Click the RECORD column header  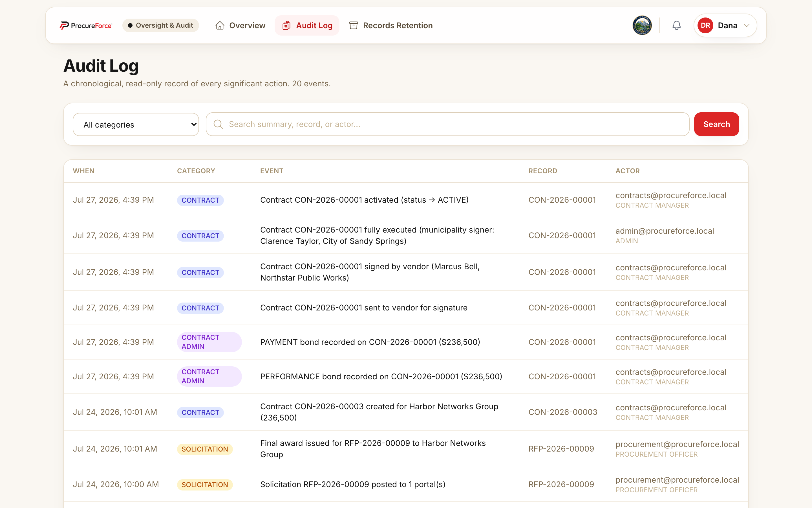(542, 171)
